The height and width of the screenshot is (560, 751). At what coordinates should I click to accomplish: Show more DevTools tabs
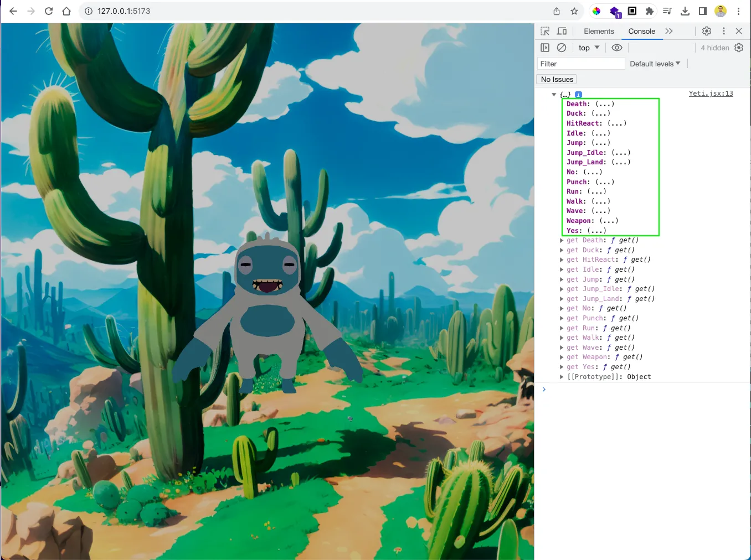tap(669, 31)
